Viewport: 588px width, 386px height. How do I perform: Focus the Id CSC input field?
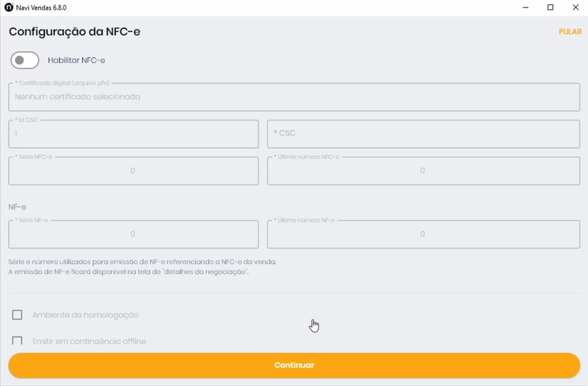133,134
